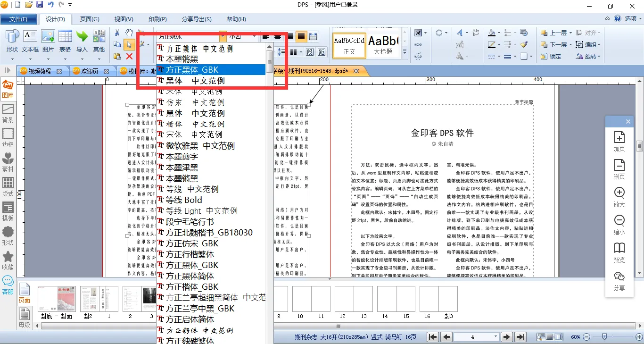Contact 客服 customer service
Screen dimensions: 644x344
point(8,285)
